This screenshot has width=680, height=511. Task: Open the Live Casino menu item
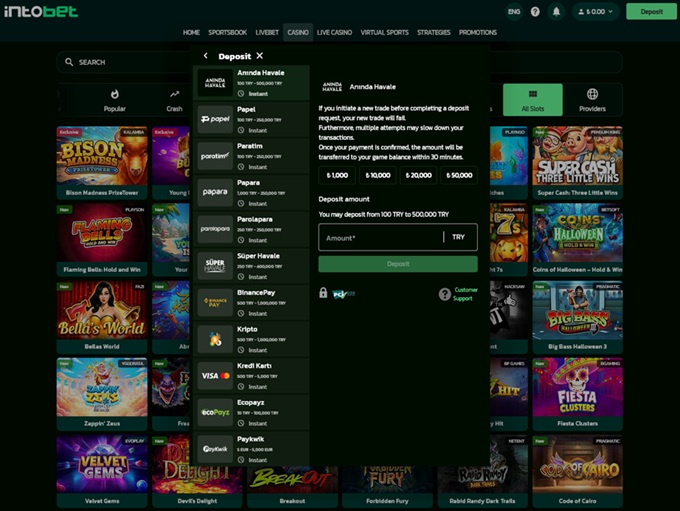click(x=335, y=32)
